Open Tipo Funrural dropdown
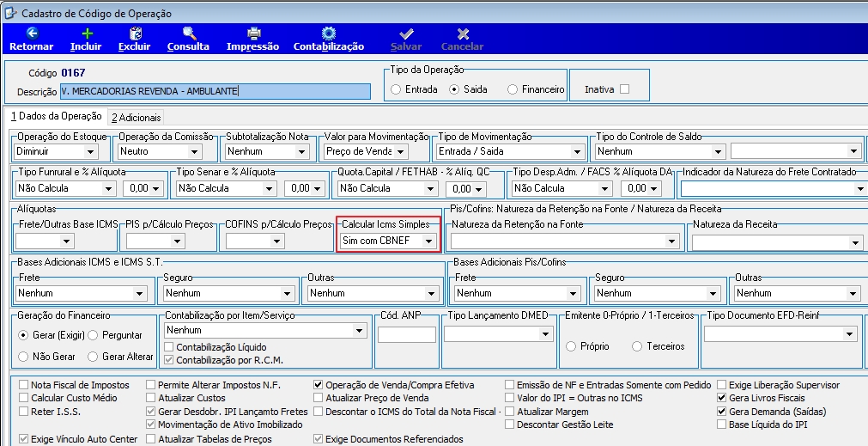The width and height of the screenshot is (868, 446). pyautogui.click(x=108, y=188)
